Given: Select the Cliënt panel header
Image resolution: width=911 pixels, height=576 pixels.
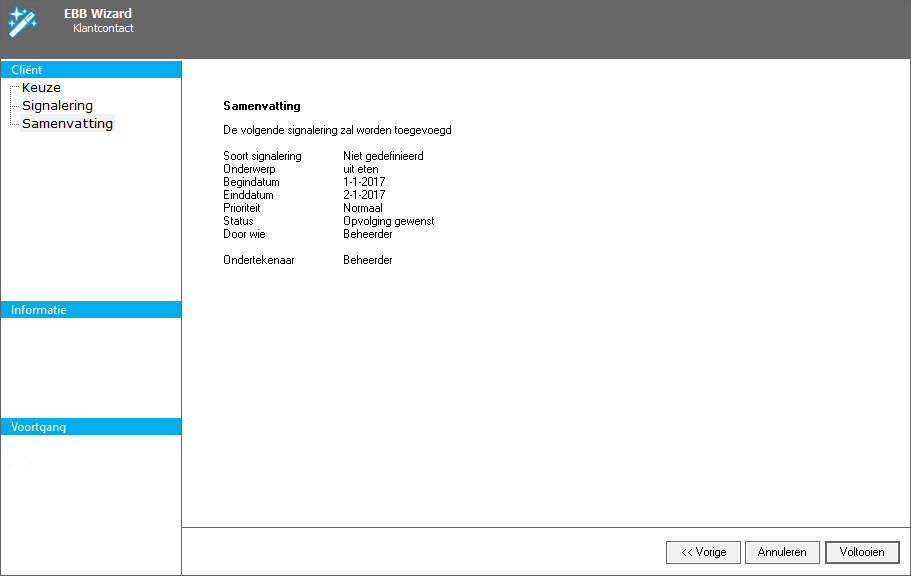Looking at the screenshot, I should tap(91, 70).
